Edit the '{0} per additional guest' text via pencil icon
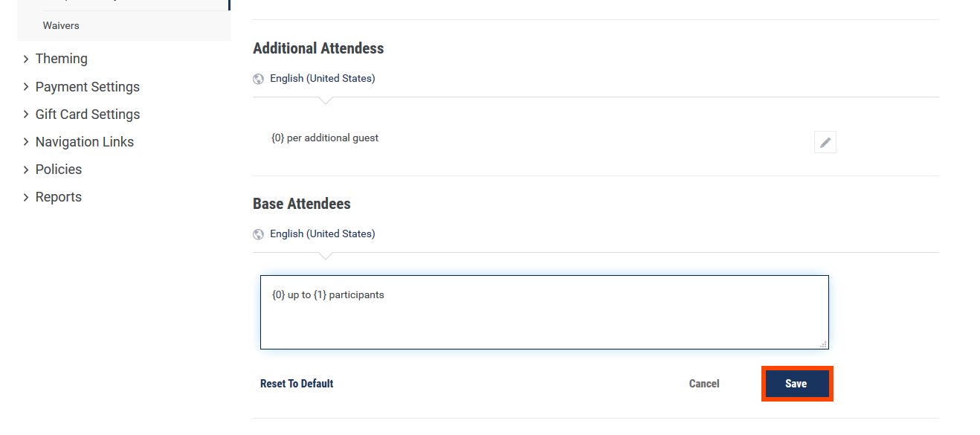 pos(825,142)
